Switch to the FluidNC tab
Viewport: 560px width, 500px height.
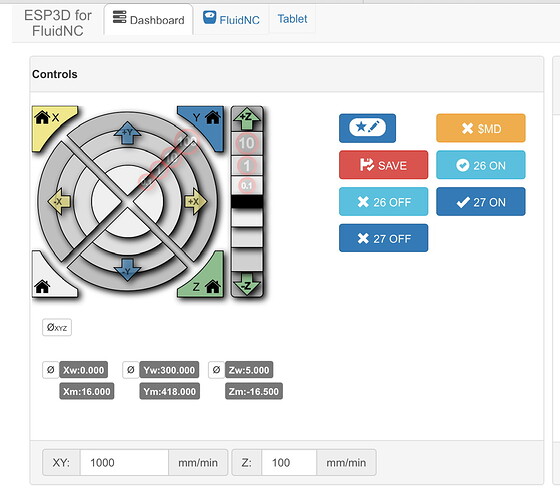[231, 19]
